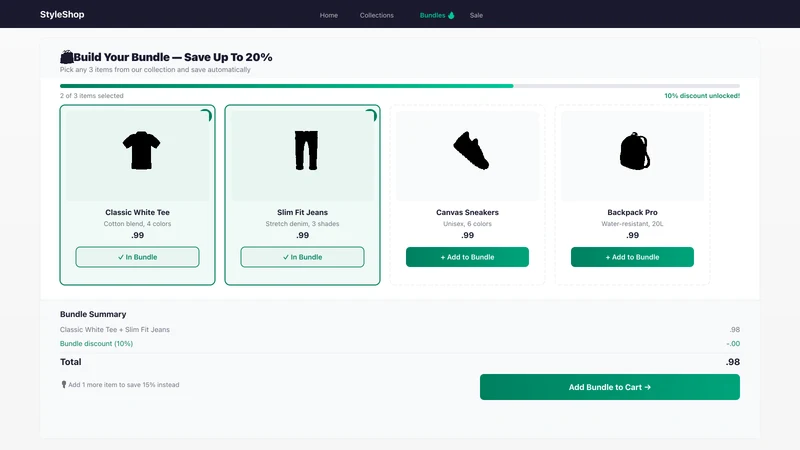Image resolution: width=800 pixels, height=450 pixels.
Task: Click the shopping bag icon in heading
Action: pyautogui.click(x=66, y=57)
